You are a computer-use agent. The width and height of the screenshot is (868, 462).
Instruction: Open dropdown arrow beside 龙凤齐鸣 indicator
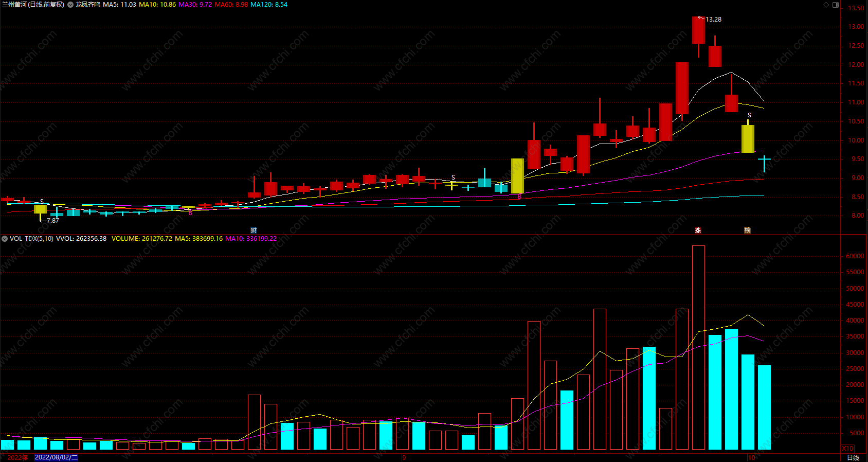[70, 5]
